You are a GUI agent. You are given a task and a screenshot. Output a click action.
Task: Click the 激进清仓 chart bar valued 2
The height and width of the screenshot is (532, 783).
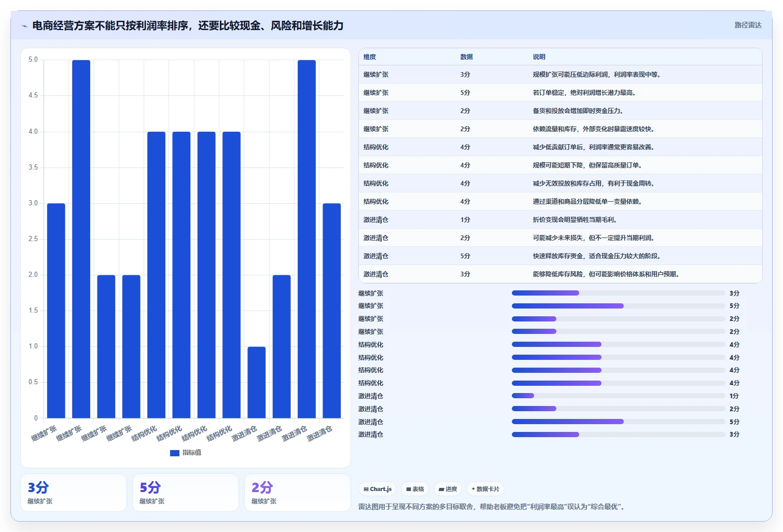[282, 346]
